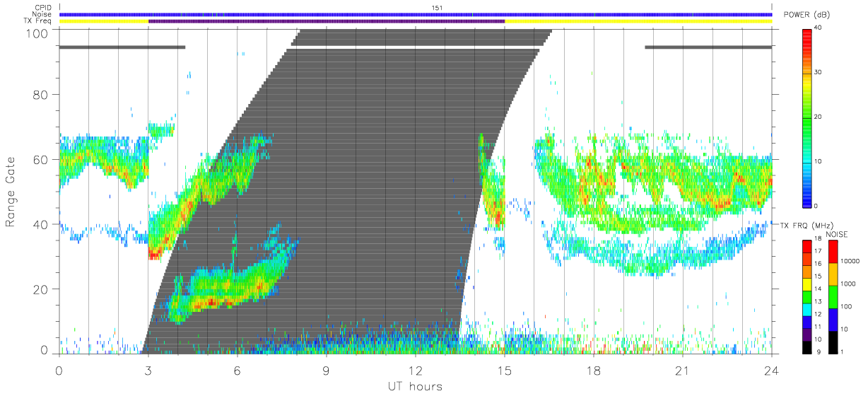Click the '100' label on NOISE scale
This screenshot has height=401, width=868.
coord(847,306)
